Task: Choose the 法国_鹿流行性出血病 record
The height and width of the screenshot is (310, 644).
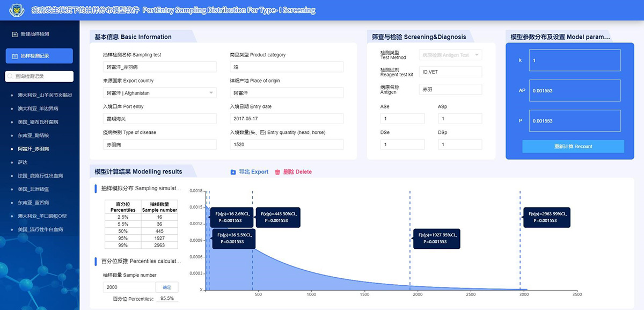Action: [x=41, y=176]
